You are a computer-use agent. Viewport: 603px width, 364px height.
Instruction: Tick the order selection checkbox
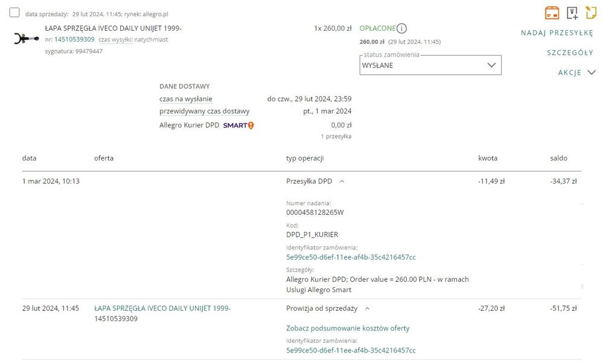point(14,13)
